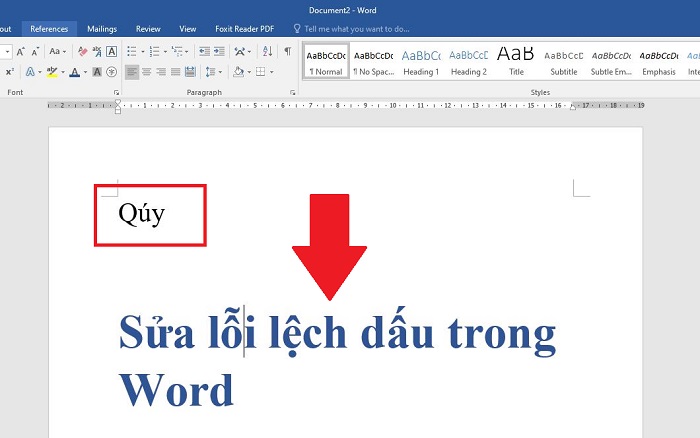This screenshot has height=438, width=700.
Task: Click the Tell me what you want search box
Action: (x=351, y=29)
